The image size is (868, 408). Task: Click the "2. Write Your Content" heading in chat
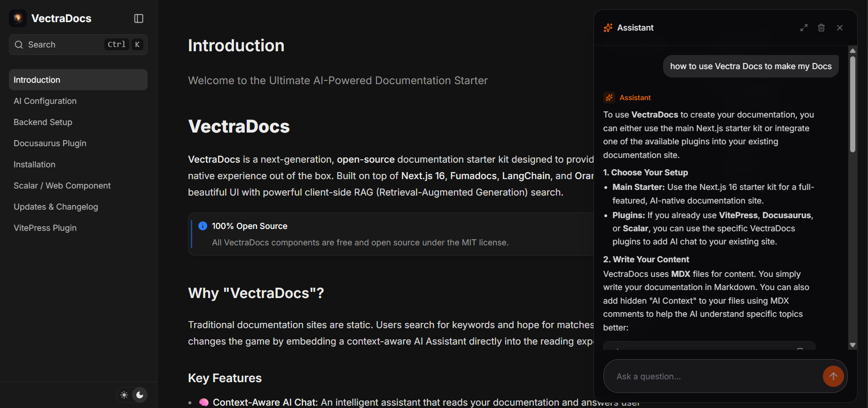coord(646,259)
